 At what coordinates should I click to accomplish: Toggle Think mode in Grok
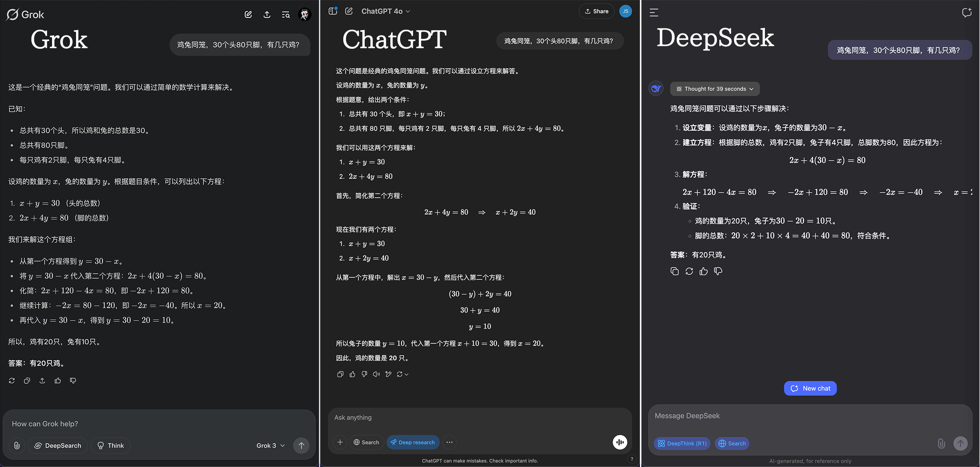click(110, 445)
